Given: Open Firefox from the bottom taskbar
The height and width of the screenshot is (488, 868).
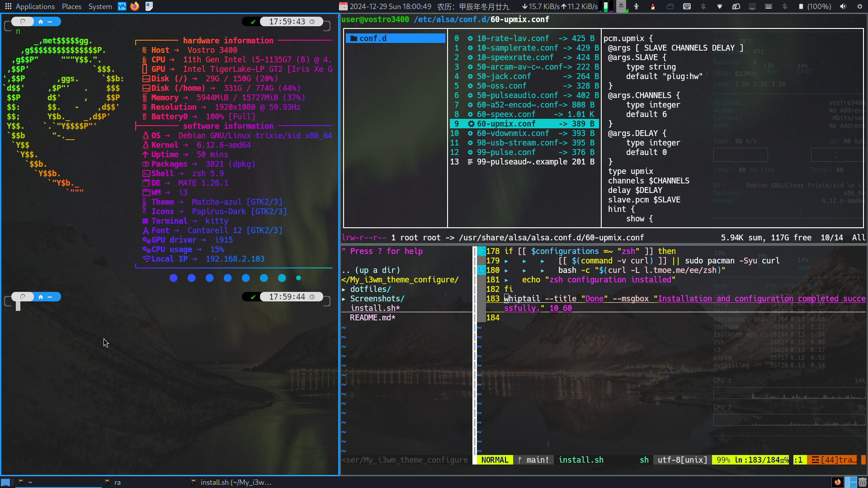Looking at the screenshot, I should tap(838, 482).
